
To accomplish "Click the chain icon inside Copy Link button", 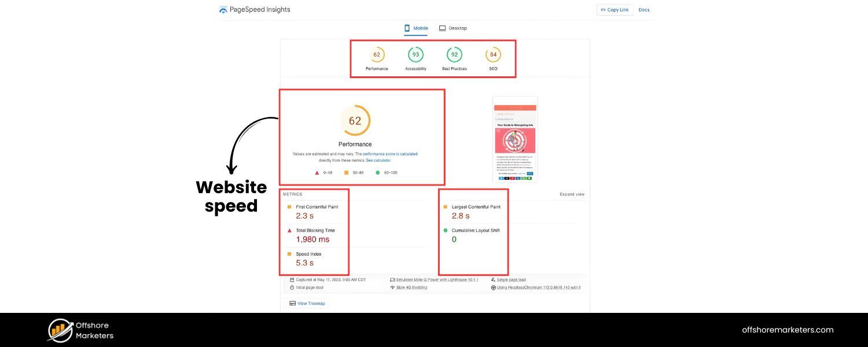I will click(604, 9).
